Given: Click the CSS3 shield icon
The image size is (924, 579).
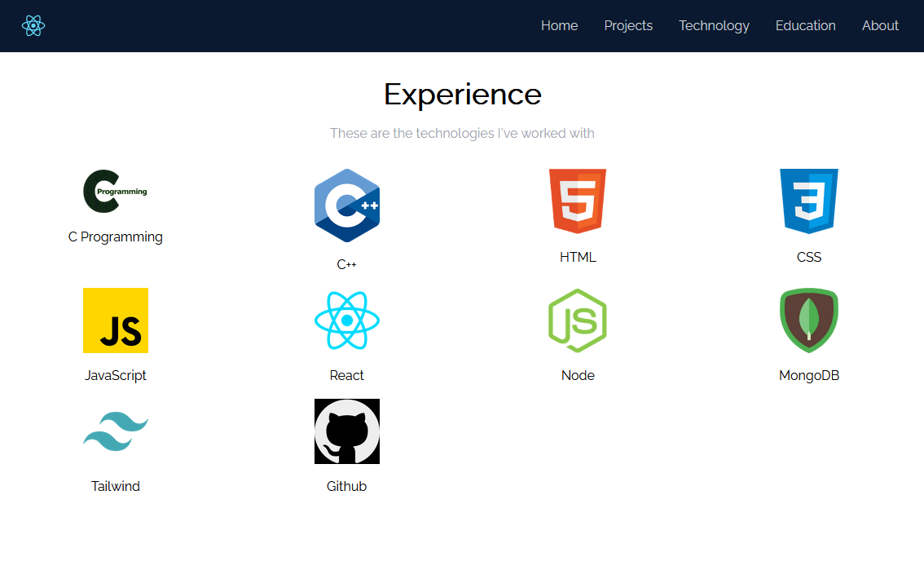Looking at the screenshot, I should pos(809,201).
